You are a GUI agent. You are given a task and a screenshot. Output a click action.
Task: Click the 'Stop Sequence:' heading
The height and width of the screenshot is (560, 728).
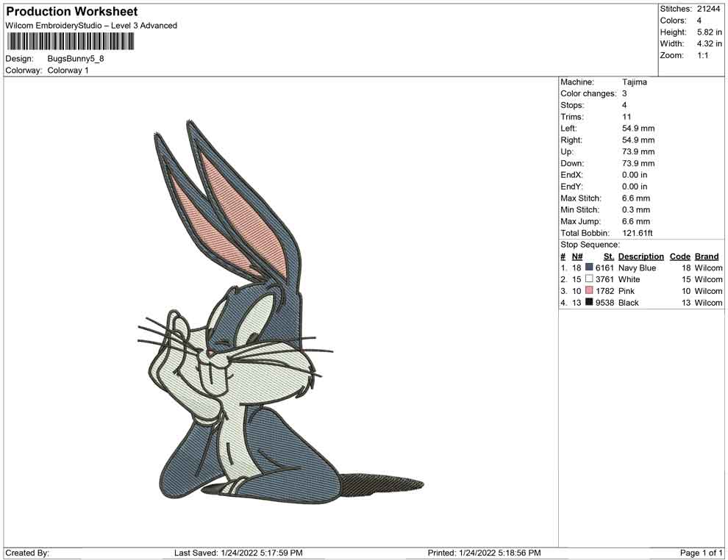pyautogui.click(x=590, y=245)
